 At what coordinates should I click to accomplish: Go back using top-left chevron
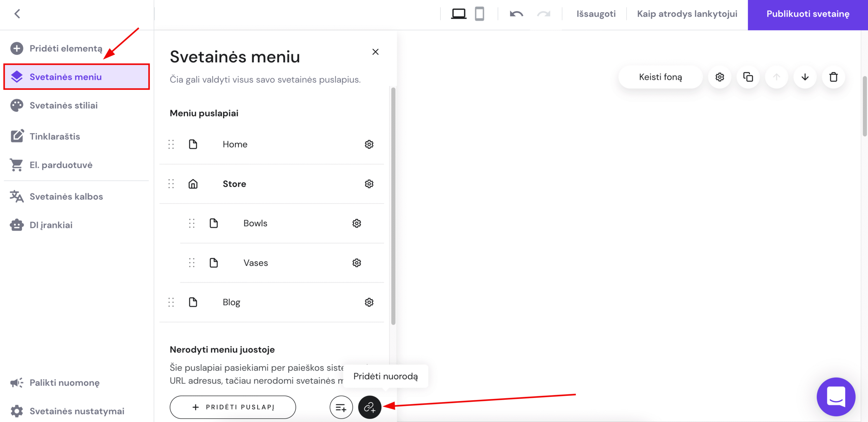click(17, 14)
